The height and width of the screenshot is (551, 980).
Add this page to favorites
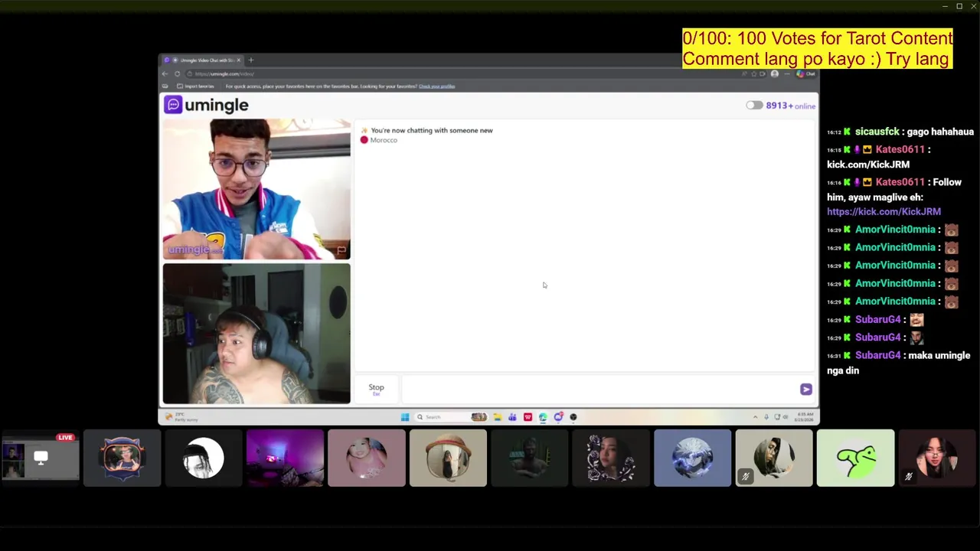tap(753, 73)
